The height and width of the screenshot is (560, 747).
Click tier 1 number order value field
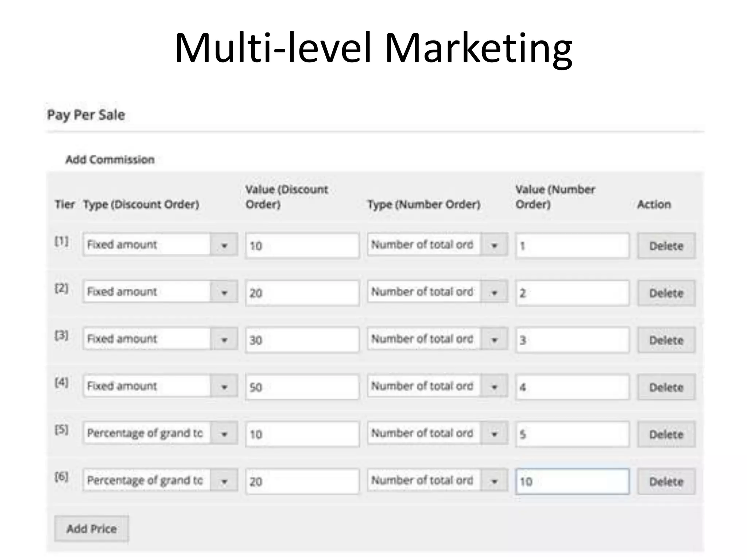point(572,246)
